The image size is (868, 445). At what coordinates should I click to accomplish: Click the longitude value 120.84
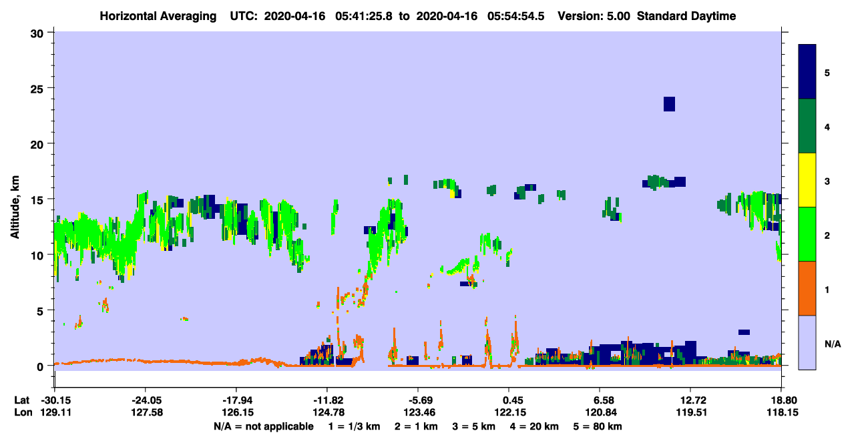click(x=600, y=412)
